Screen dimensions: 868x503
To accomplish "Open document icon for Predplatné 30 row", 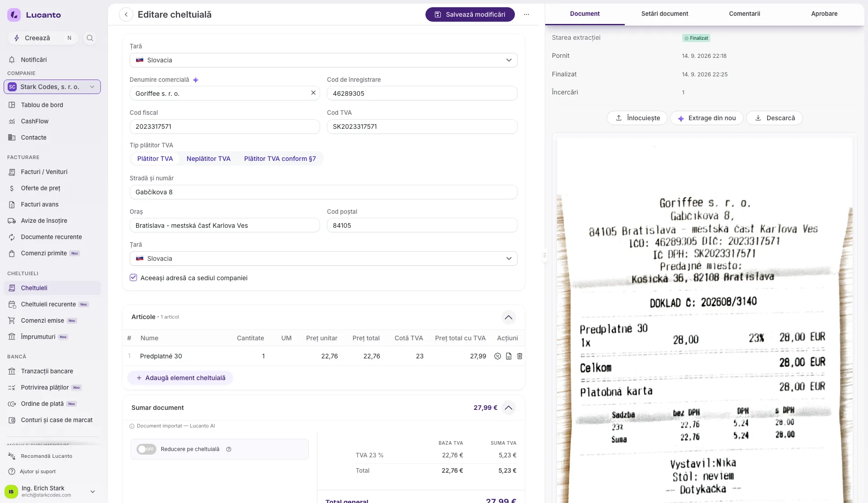I will click(x=509, y=356).
